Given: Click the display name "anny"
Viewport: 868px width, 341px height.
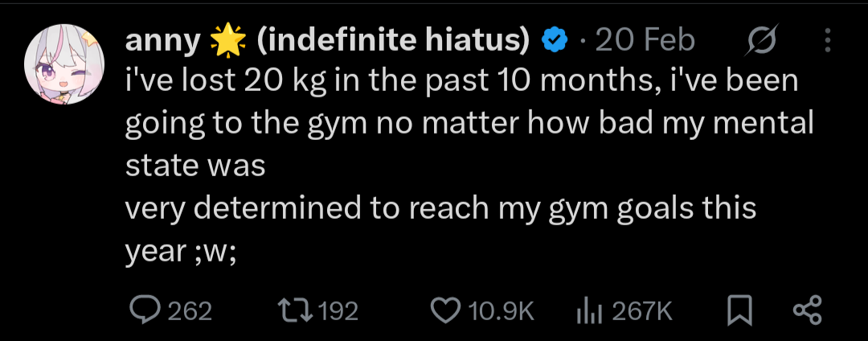Looking at the screenshot, I should point(162,40).
